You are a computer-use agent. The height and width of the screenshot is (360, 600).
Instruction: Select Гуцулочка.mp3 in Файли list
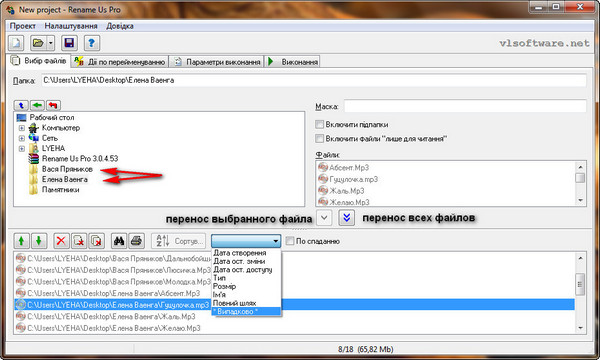point(354,179)
